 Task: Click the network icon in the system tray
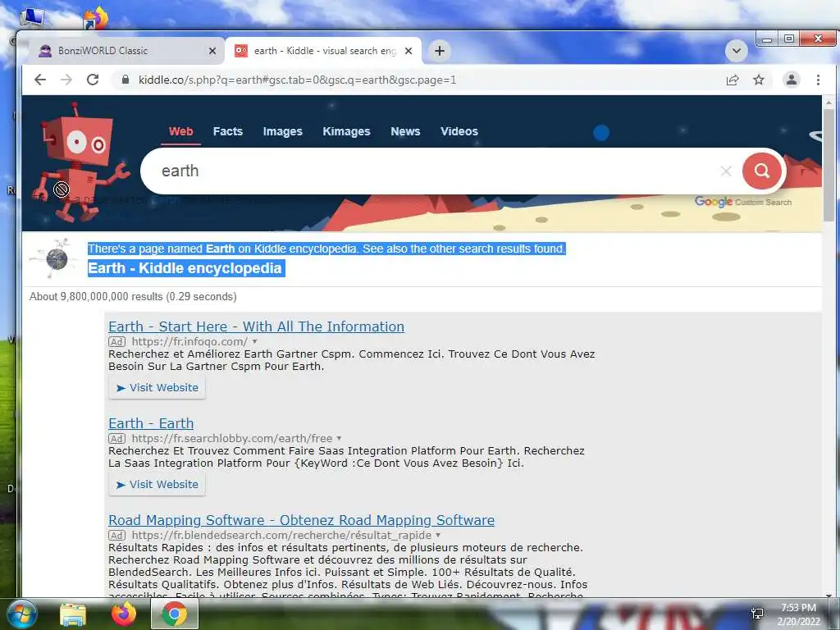pos(757,614)
